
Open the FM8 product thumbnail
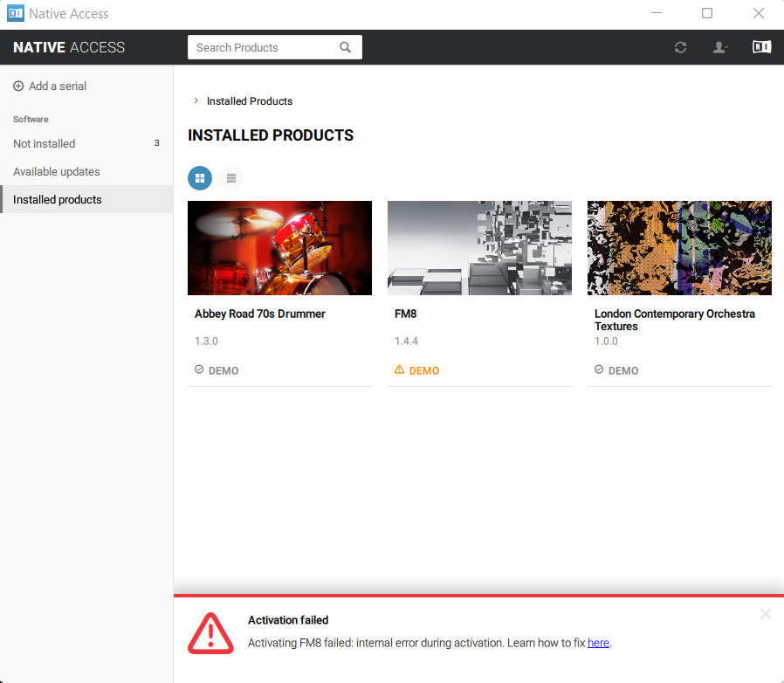click(479, 248)
